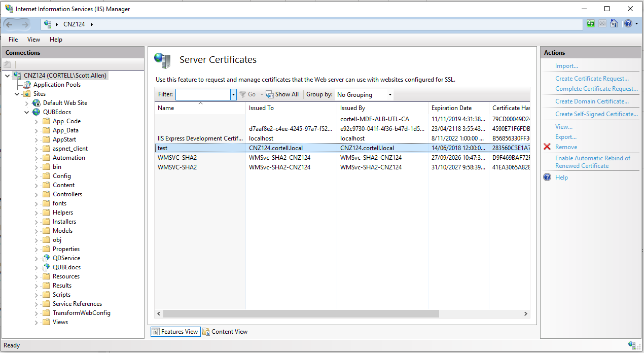Sort by the Issued To column header
Screen dimensions: 644x353
click(x=291, y=108)
